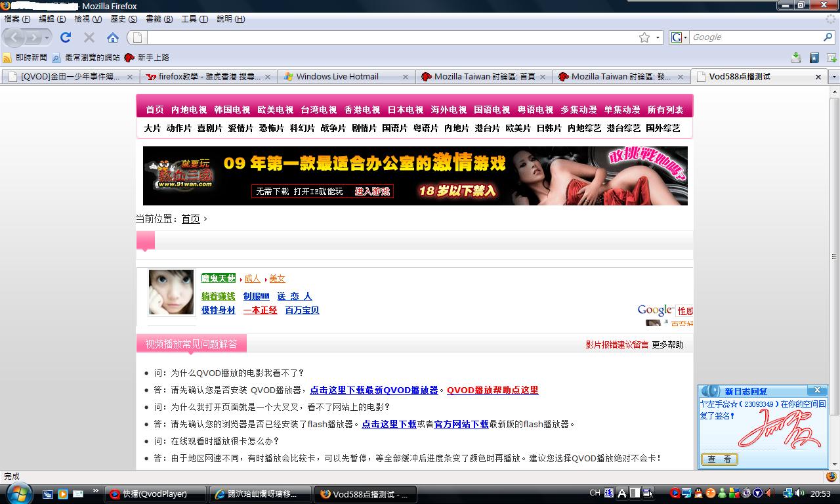Image resolution: width=840 pixels, height=504 pixels.
Task: Open the 韩国电视 category
Action: pyautogui.click(x=232, y=110)
